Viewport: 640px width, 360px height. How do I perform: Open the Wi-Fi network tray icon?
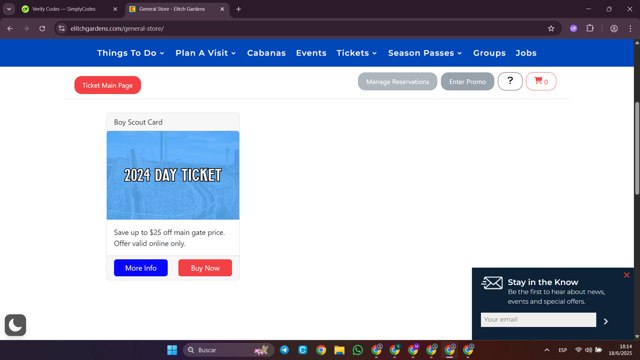click(578, 350)
